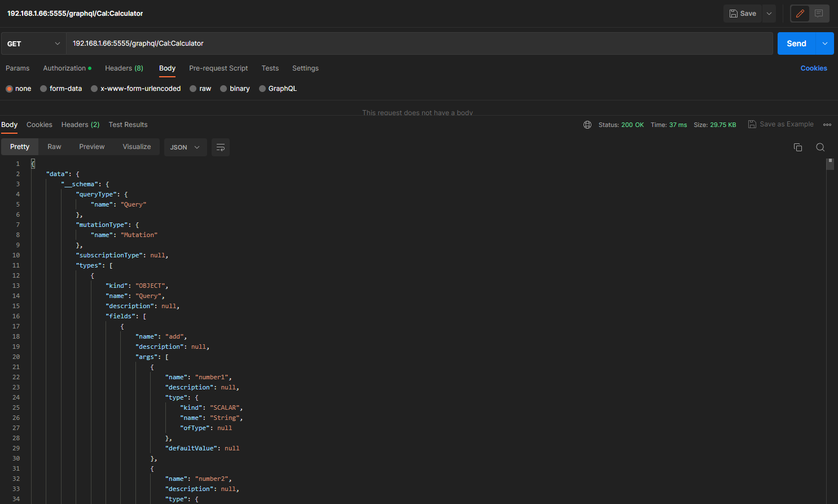This screenshot has width=838, height=504.
Task: Click Save as Example
Action: pos(781,124)
